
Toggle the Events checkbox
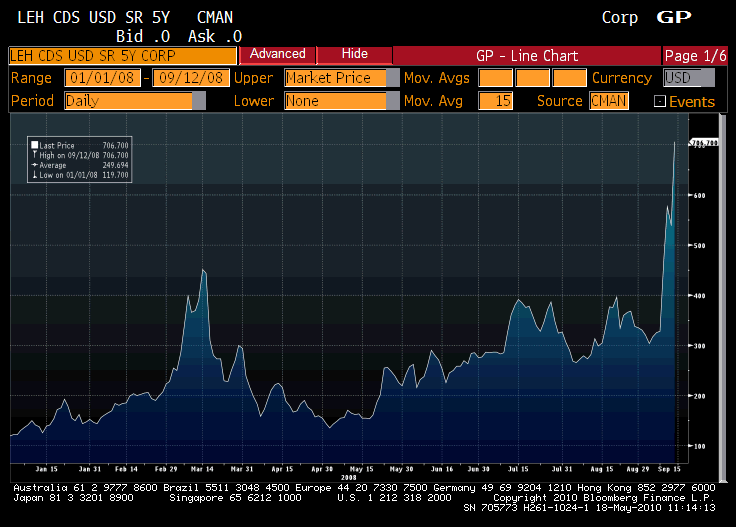[659, 101]
